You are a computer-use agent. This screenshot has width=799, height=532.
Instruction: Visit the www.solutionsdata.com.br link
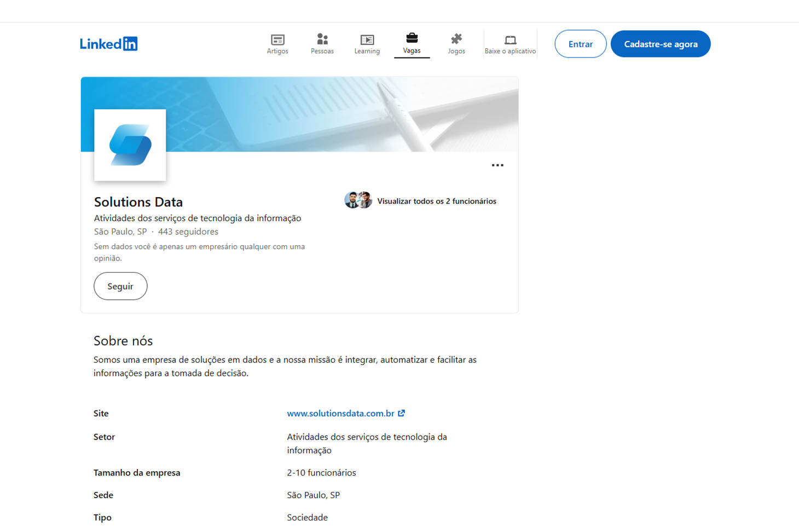click(340, 413)
